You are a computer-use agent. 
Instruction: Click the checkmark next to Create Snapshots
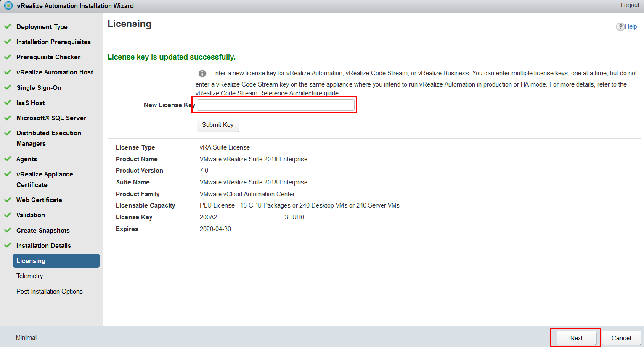point(8,230)
